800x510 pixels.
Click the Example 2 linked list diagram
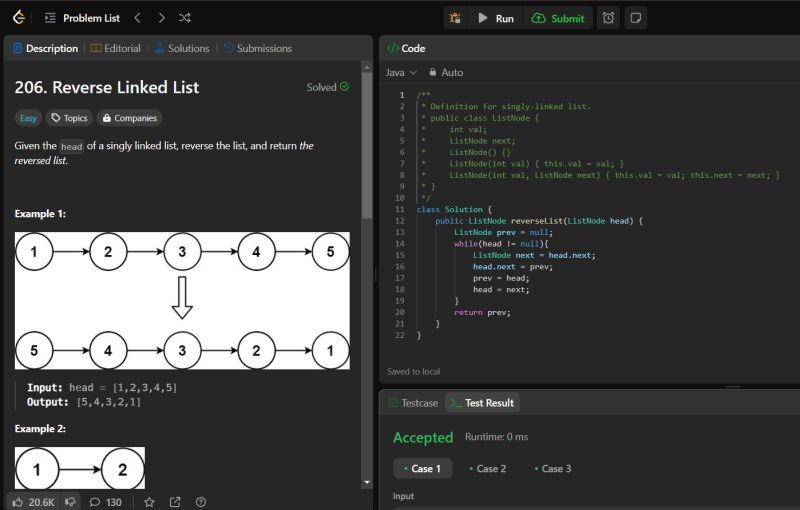(80, 468)
